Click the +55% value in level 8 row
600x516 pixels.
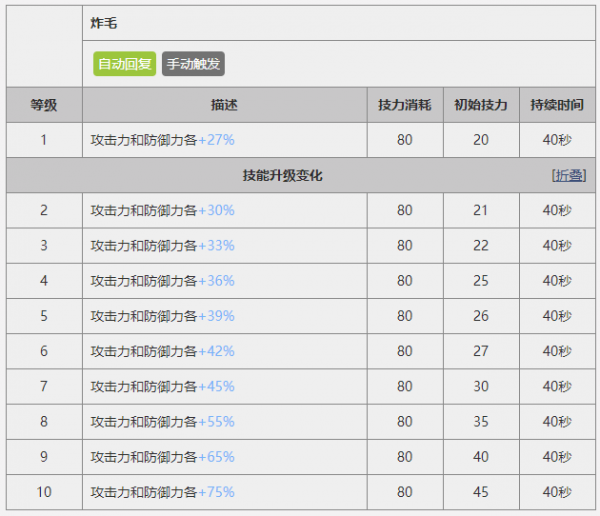coord(216,422)
